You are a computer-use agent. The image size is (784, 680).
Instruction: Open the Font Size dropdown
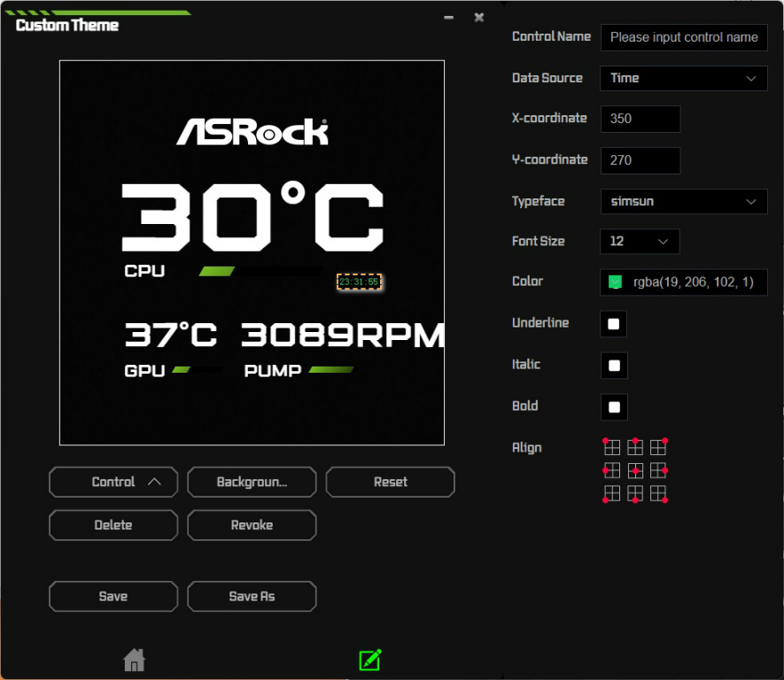(x=640, y=242)
